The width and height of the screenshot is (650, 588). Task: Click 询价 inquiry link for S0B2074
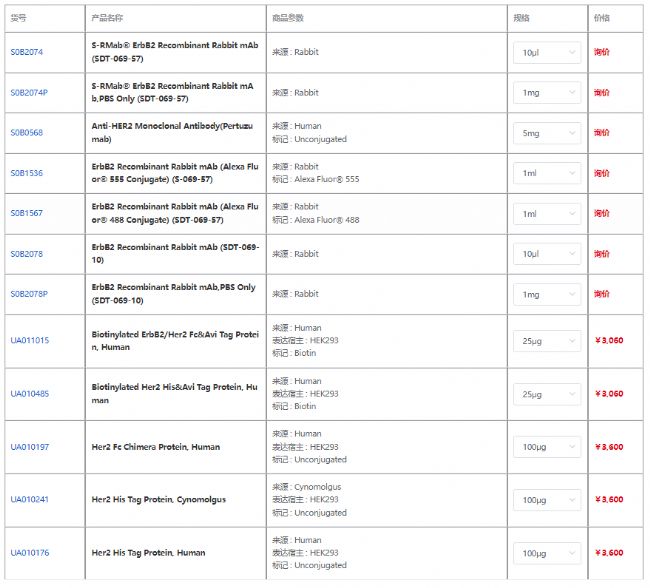[601, 52]
